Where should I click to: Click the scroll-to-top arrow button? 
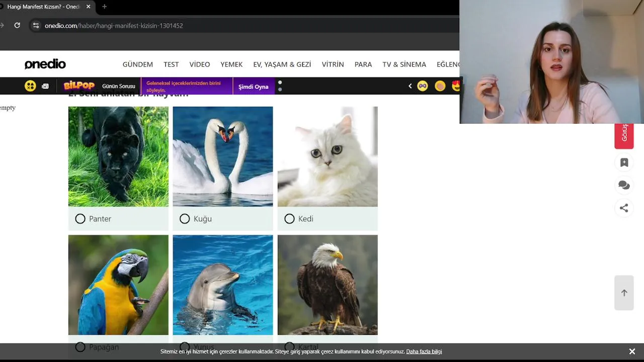pyautogui.click(x=624, y=293)
